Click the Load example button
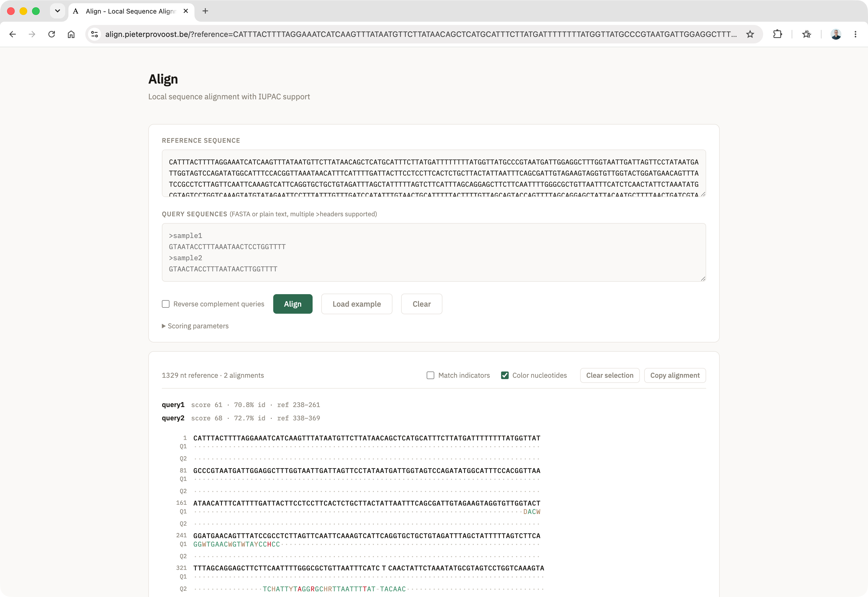 357,304
